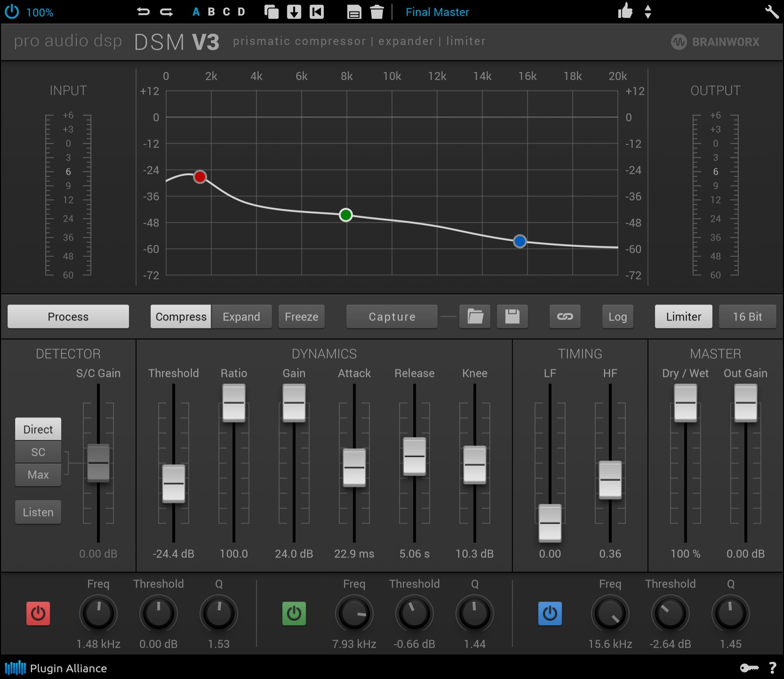Click the Dry / Wet fader handle
The height and width of the screenshot is (679, 784).
coord(686,403)
